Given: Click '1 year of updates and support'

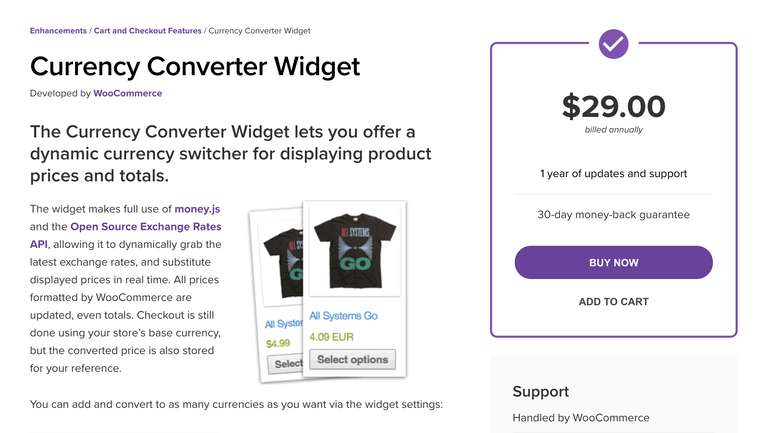Looking at the screenshot, I should click(x=613, y=173).
